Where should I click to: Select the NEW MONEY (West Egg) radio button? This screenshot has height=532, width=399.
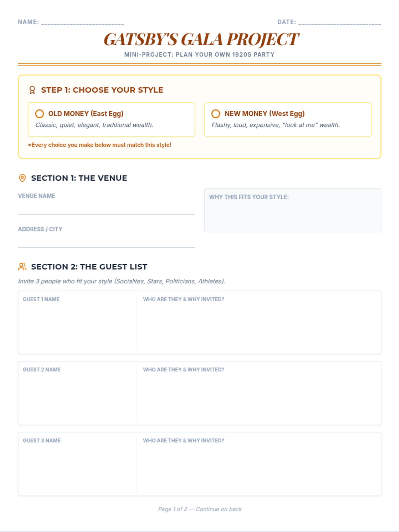[216, 114]
